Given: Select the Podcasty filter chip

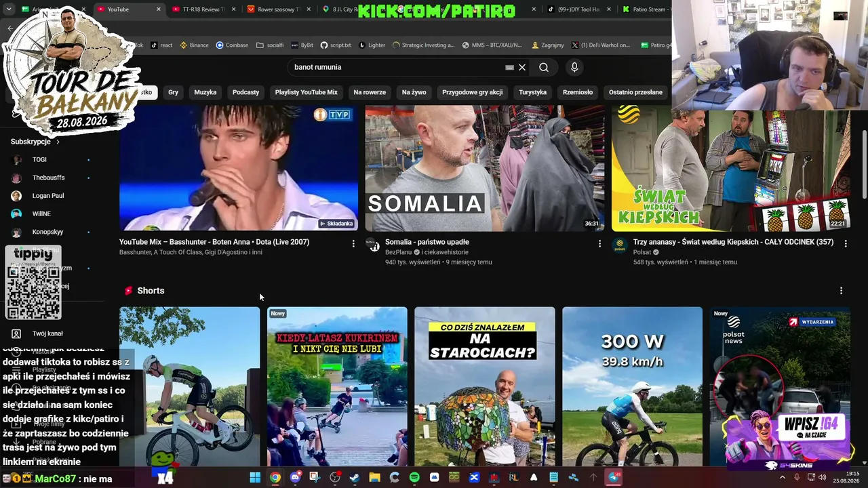Looking at the screenshot, I should [246, 92].
